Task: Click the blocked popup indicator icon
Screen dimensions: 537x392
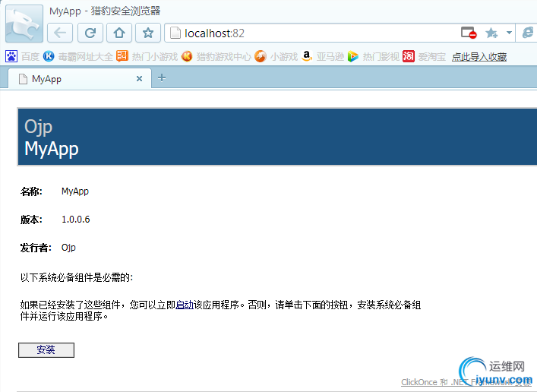Action: [x=469, y=33]
